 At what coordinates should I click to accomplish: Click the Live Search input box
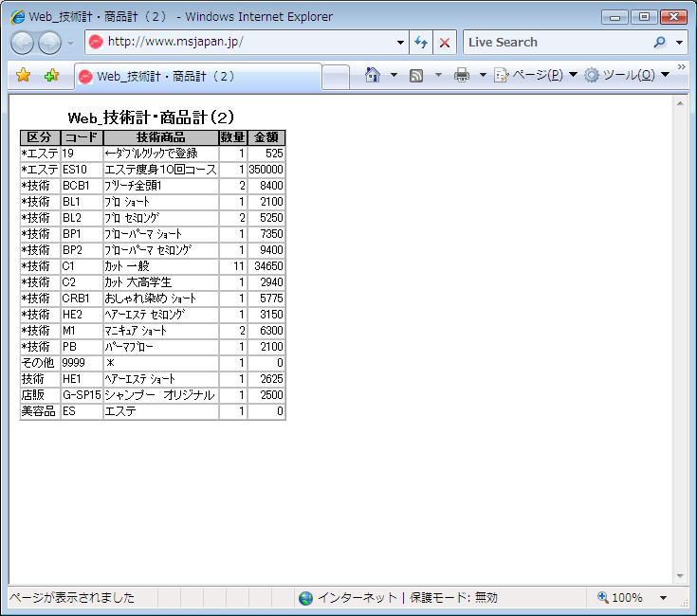tap(558, 43)
